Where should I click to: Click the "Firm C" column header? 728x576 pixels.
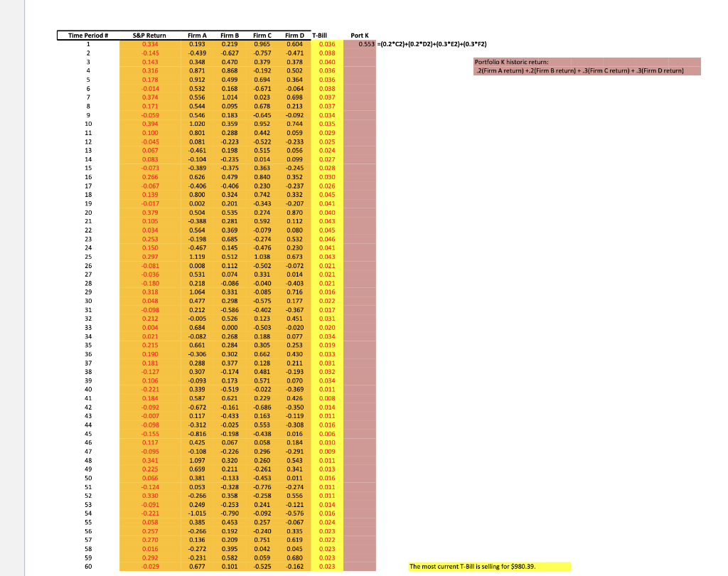point(262,36)
